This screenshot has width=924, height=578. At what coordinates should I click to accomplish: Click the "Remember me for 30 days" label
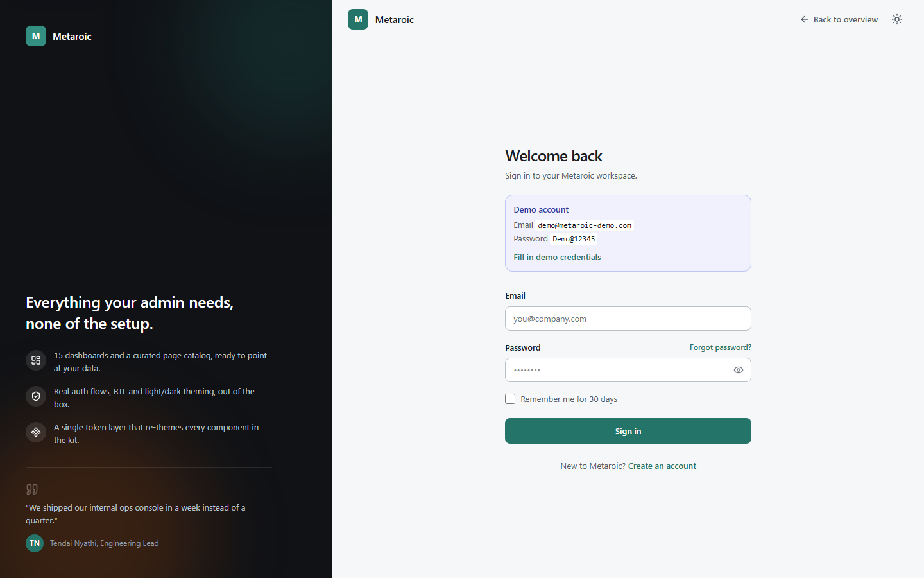point(569,399)
